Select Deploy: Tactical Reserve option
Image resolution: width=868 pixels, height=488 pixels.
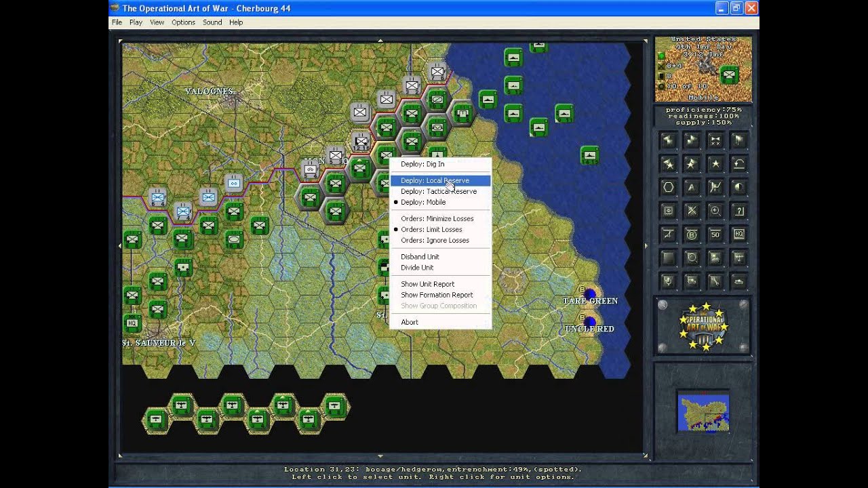point(440,191)
